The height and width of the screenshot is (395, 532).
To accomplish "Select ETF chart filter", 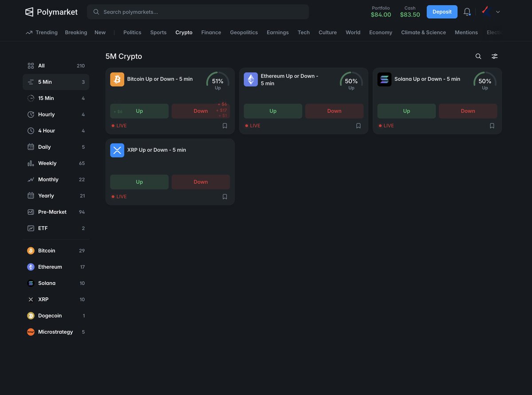I will (x=56, y=228).
